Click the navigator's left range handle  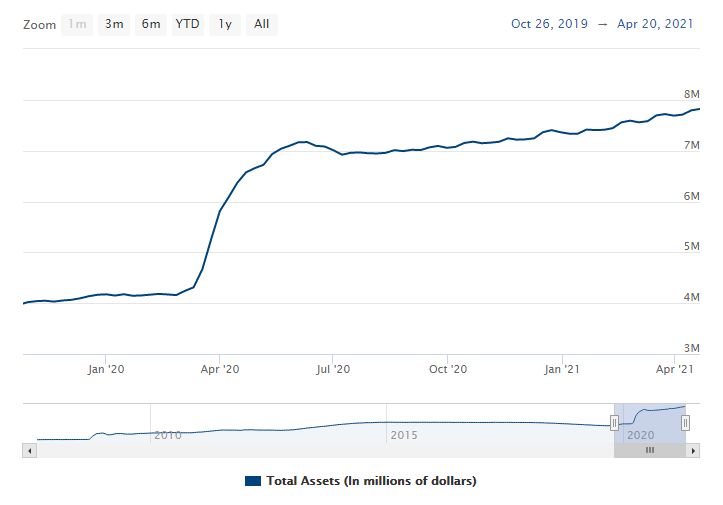(x=614, y=424)
